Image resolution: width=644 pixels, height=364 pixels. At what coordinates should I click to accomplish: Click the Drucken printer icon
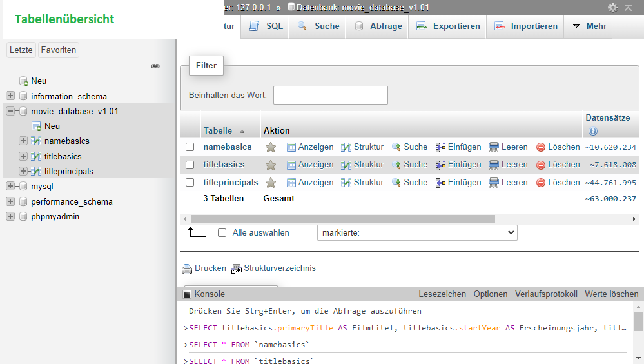(x=187, y=268)
